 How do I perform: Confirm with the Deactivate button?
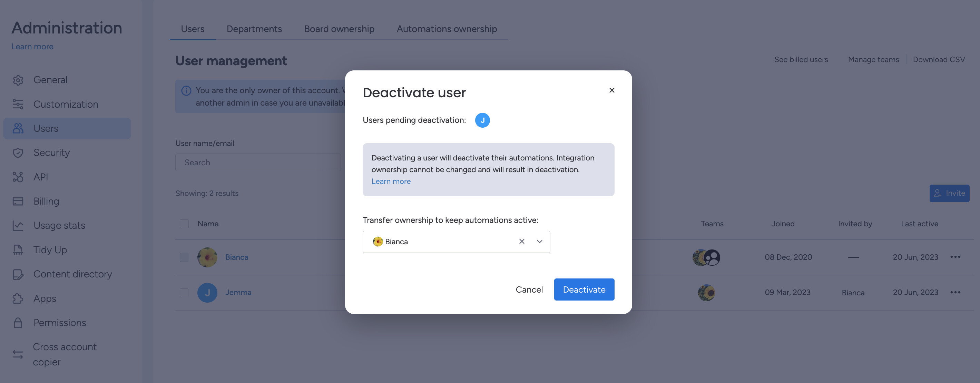(584, 289)
